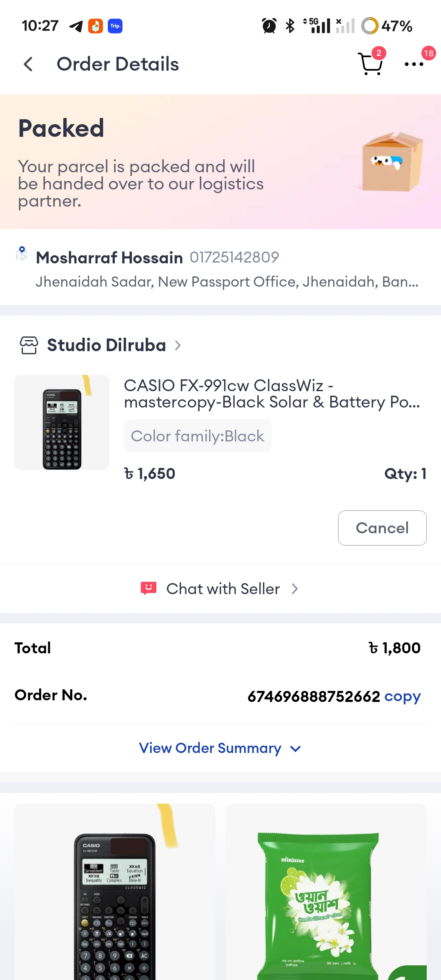441x980 pixels.
Task: Open the Studio Dilruba store name
Action: coord(107,345)
